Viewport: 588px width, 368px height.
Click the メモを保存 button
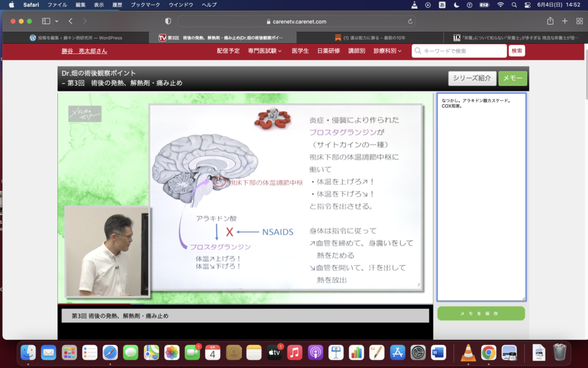tap(481, 313)
